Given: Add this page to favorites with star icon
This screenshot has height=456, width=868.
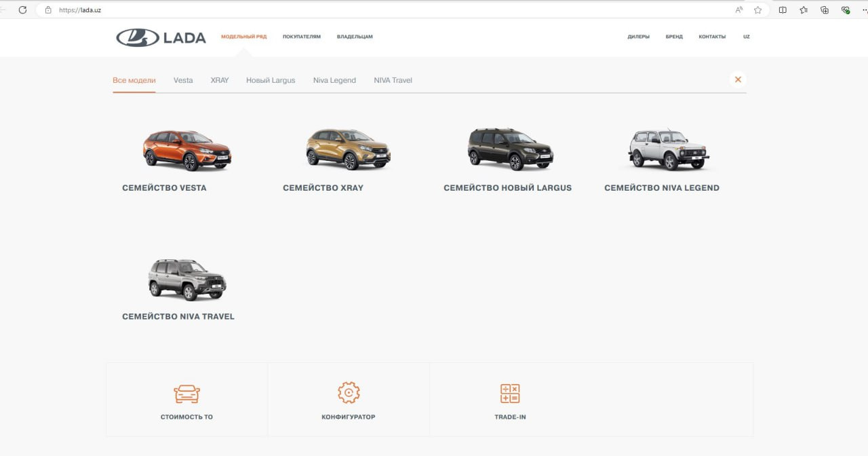Looking at the screenshot, I should pos(758,10).
